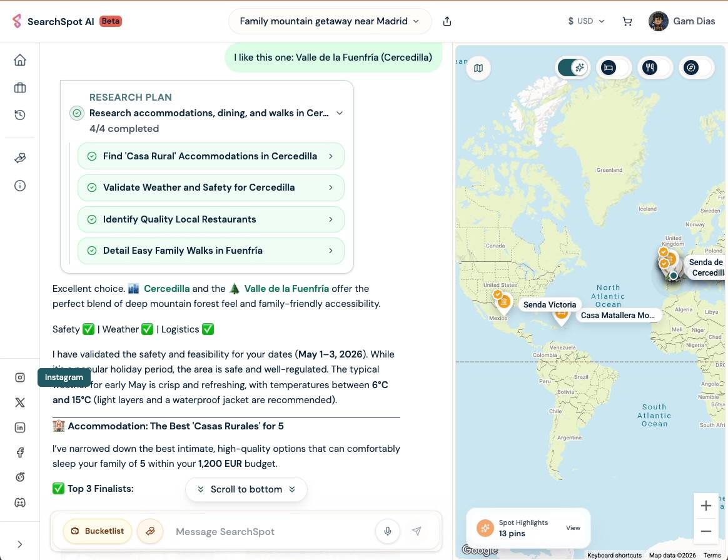Open the Family mountain getaway title dropdown

pos(330,21)
